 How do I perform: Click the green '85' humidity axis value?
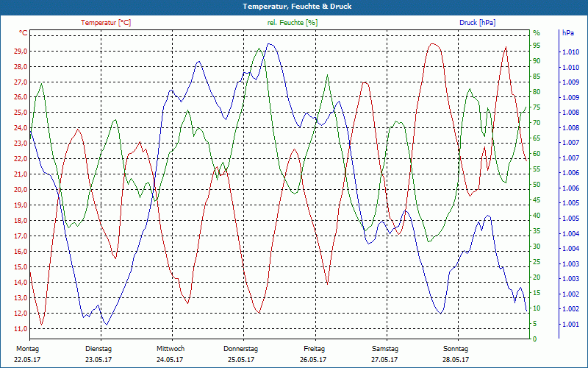(x=537, y=77)
